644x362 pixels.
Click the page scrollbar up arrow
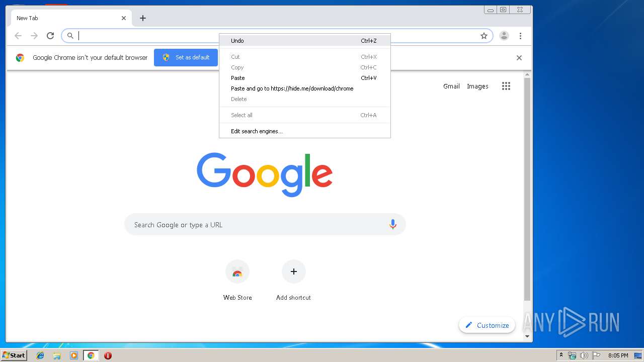point(527,75)
